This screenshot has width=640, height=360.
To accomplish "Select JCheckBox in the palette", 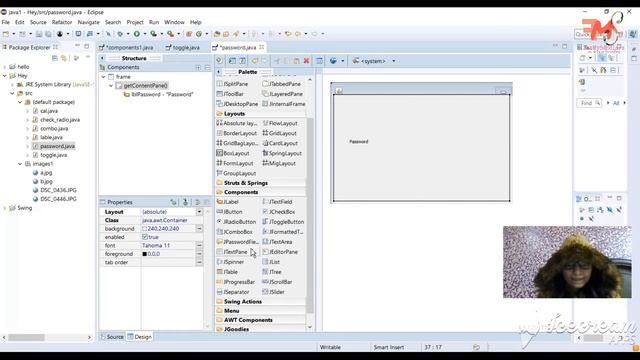I will coord(279,212).
